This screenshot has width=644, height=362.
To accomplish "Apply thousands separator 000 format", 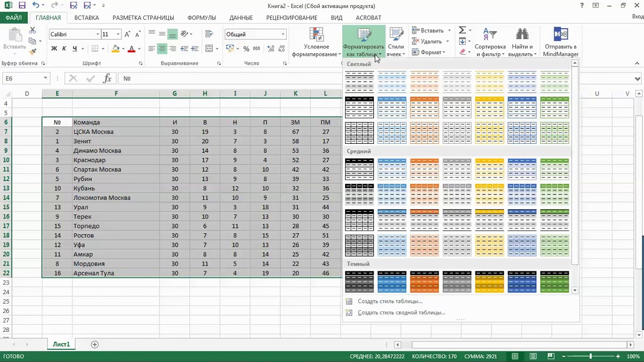I will [257, 49].
